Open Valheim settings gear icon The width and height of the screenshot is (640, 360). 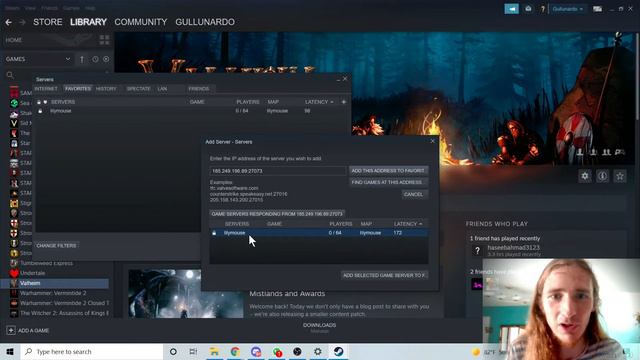pyautogui.click(x=585, y=176)
